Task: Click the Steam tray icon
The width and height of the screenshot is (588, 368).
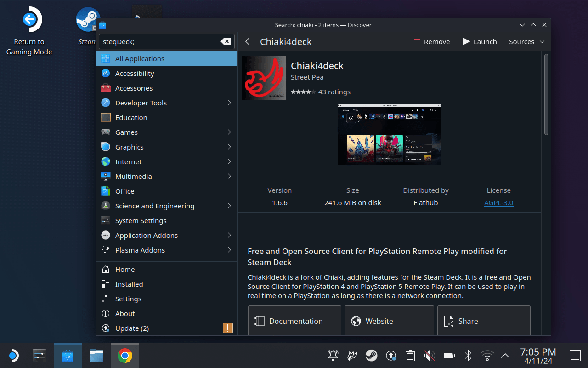Action: [371, 356]
